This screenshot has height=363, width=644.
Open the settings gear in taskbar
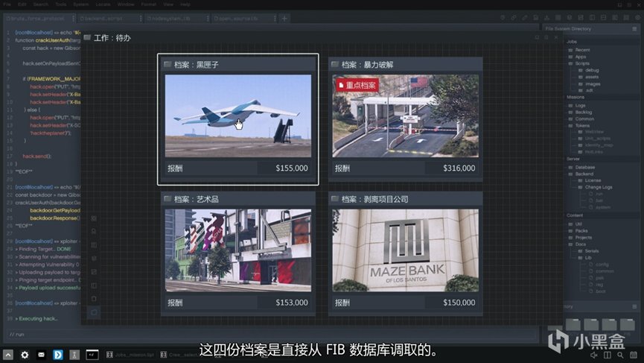coord(25,354)
